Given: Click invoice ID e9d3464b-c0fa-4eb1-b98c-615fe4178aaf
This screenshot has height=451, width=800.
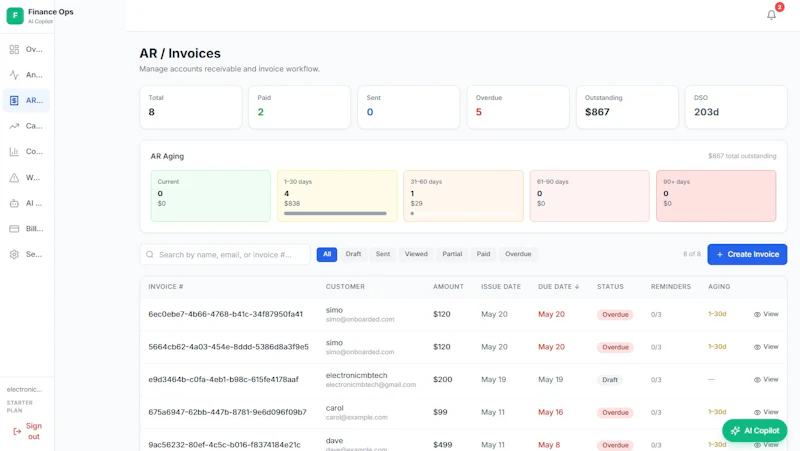Looking at the screenshot, I should tap(223, 380).
